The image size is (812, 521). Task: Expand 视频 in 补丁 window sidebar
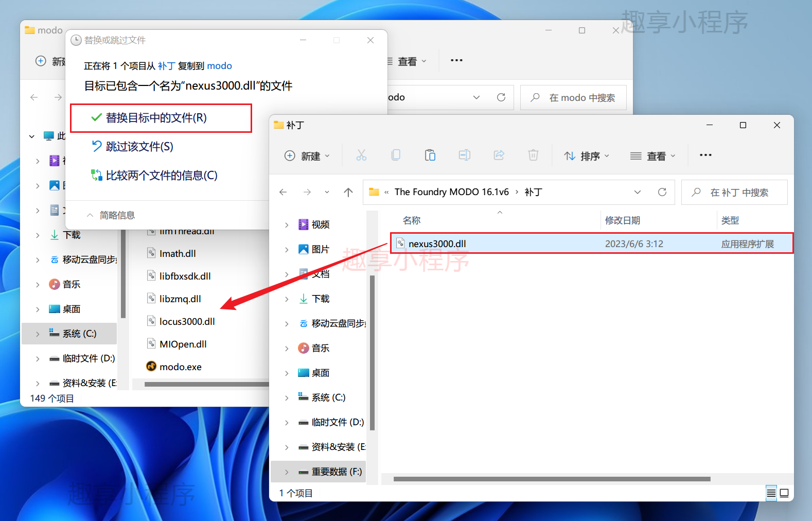click(x=287, y=225)
